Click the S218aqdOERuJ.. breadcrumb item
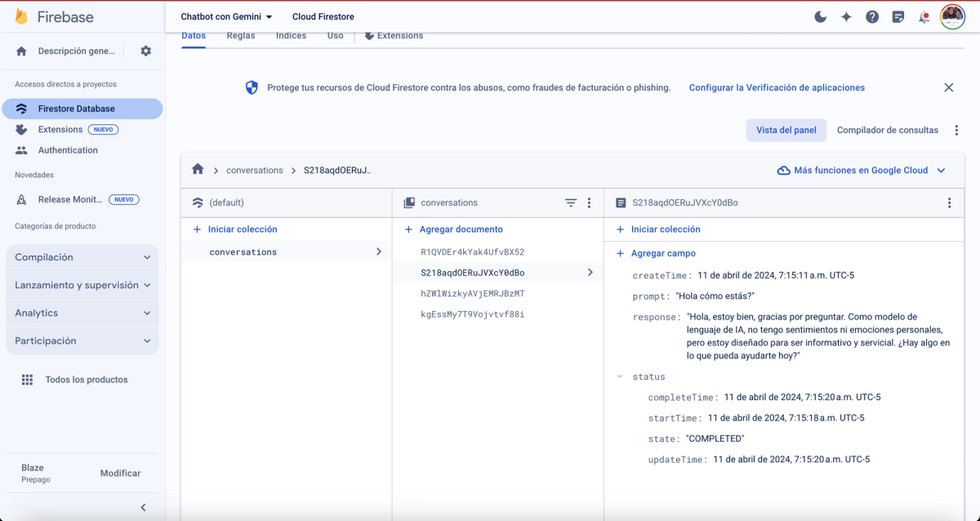980x521 pixels. 337,171
